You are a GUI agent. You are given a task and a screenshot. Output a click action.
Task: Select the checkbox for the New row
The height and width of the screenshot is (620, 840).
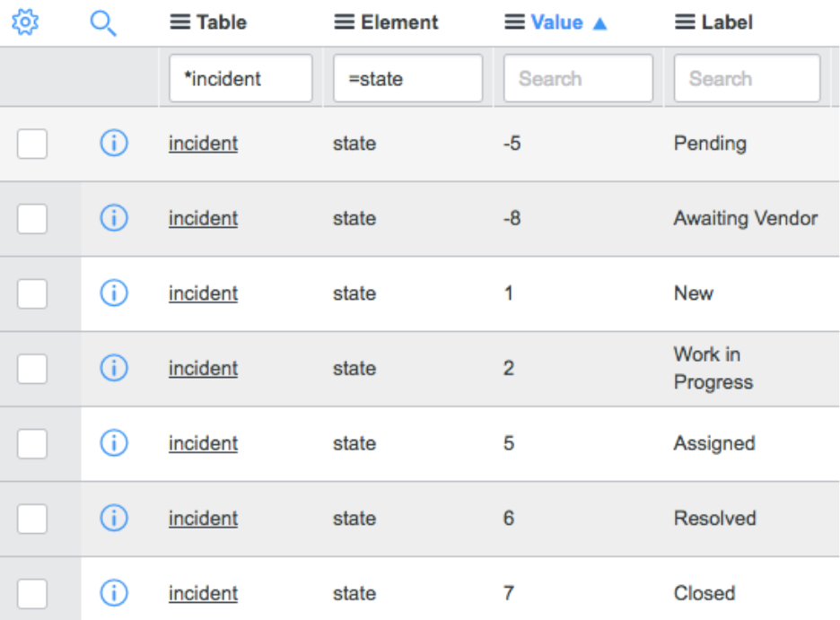tap(31, 293)
